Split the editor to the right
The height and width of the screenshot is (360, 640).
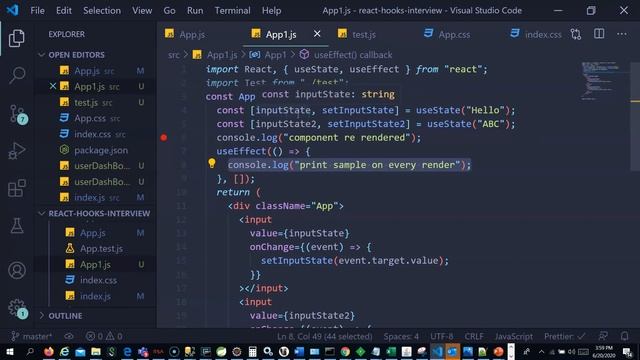[x=599, y=34]
